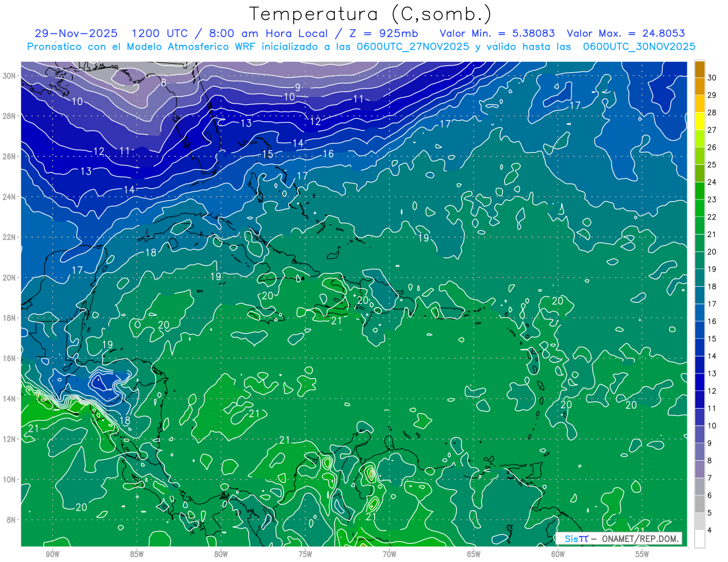This screenshot has width=728, height=562.
Task: Click the 60W longitude axis label
Action: click(x=558, y=554)
